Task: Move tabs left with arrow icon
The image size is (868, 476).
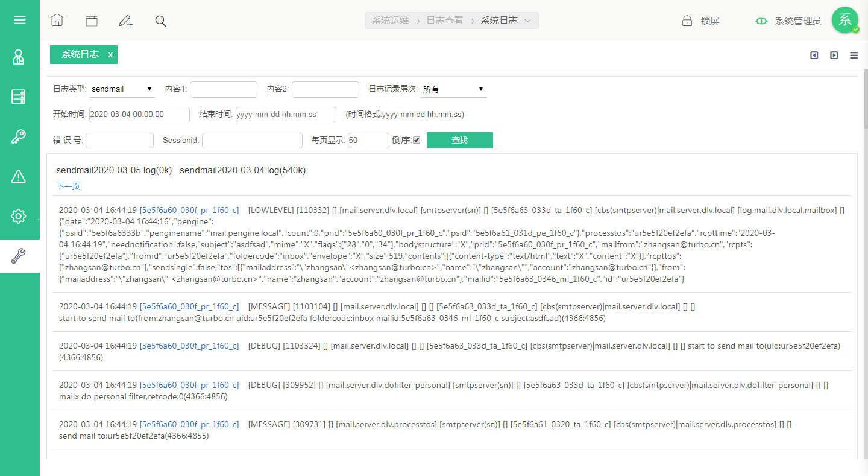Action: pyautogui.click(x=814, y=56)
